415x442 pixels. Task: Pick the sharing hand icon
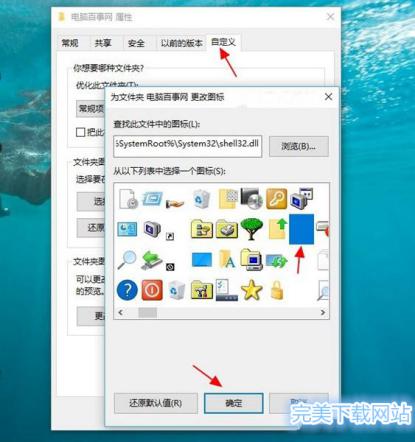click(175, 203)
